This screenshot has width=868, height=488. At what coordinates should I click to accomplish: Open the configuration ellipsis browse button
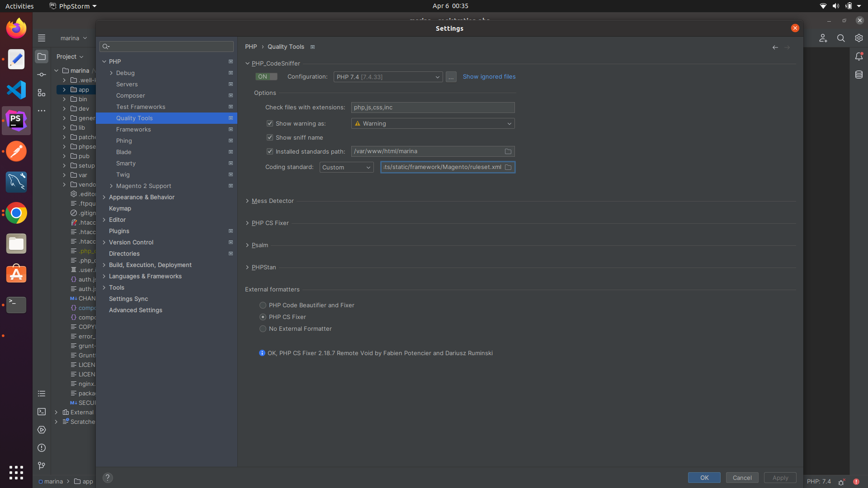[451, 77]
